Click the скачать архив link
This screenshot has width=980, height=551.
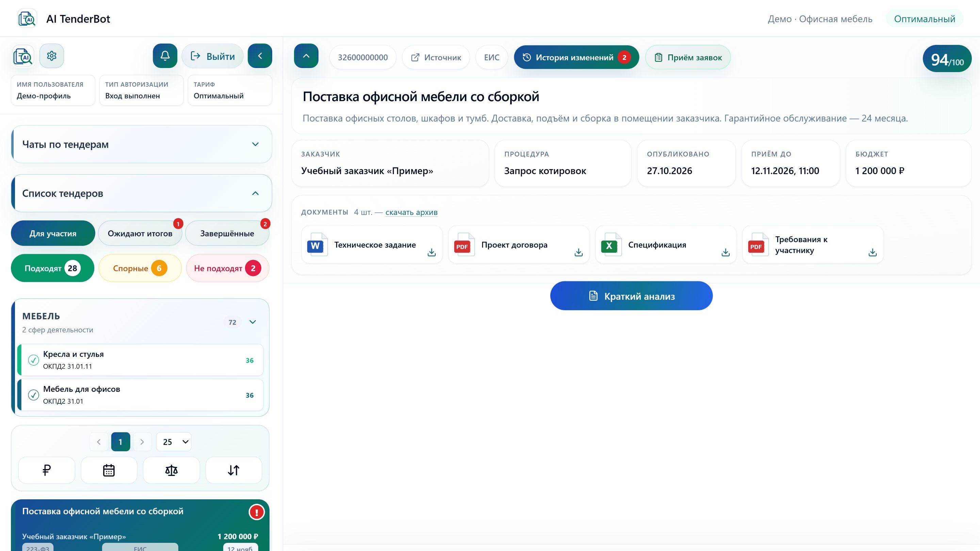(x=411, y=212)
